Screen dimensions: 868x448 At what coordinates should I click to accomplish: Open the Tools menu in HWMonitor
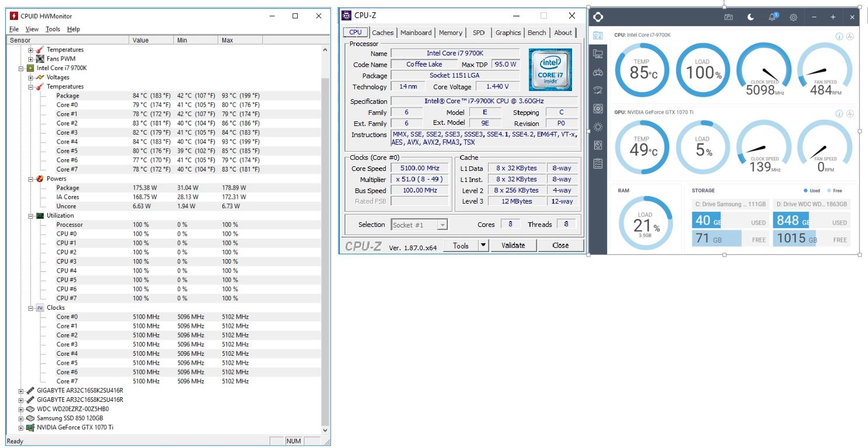(53, 29)
